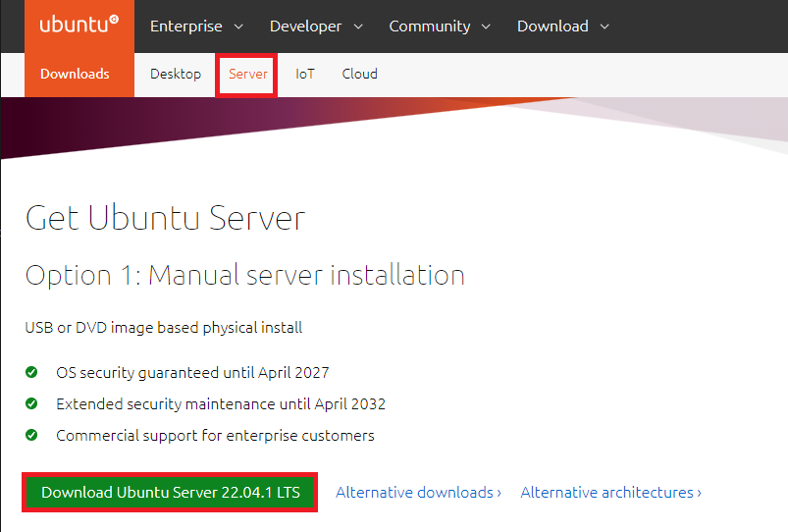Go to the Downloads section tab

tap(75, 74)
